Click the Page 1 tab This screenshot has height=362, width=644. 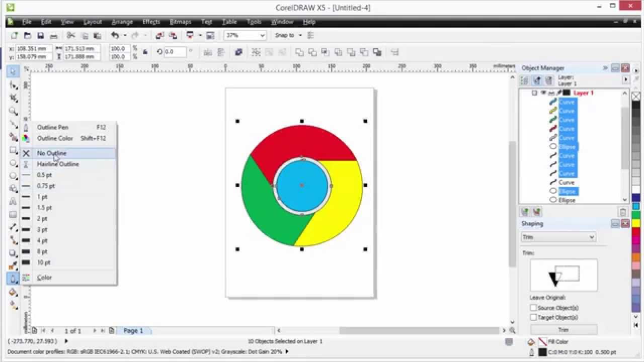coord(133,330)
